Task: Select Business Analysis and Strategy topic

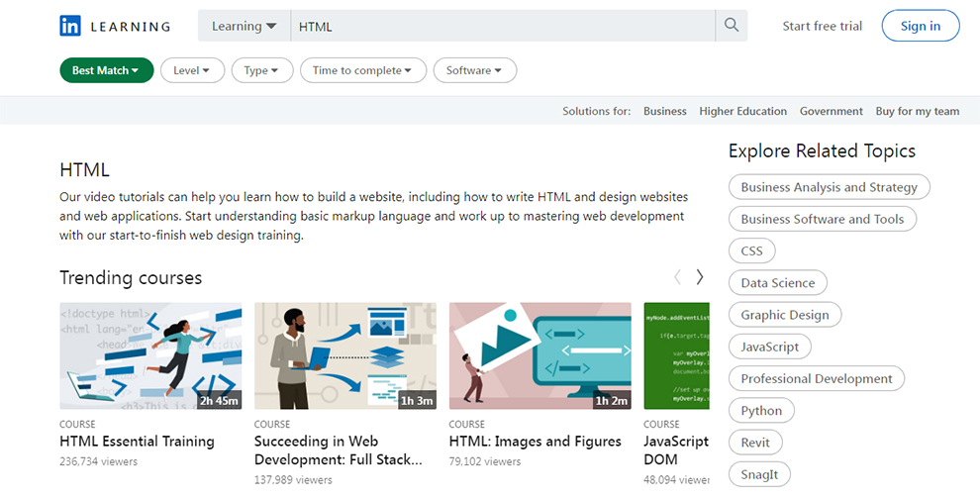Action: [830, 187]
